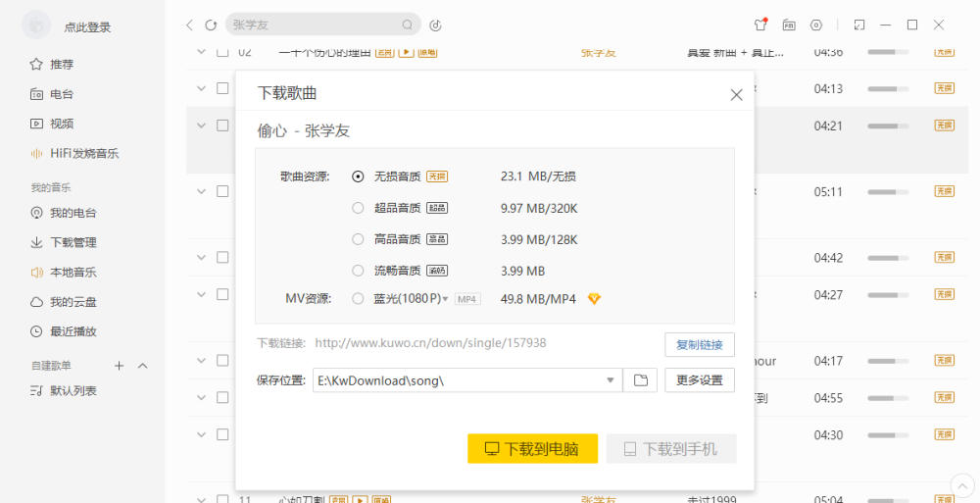Select 超品音质 320K quality option
980x503 pixels.
(358, 208)
